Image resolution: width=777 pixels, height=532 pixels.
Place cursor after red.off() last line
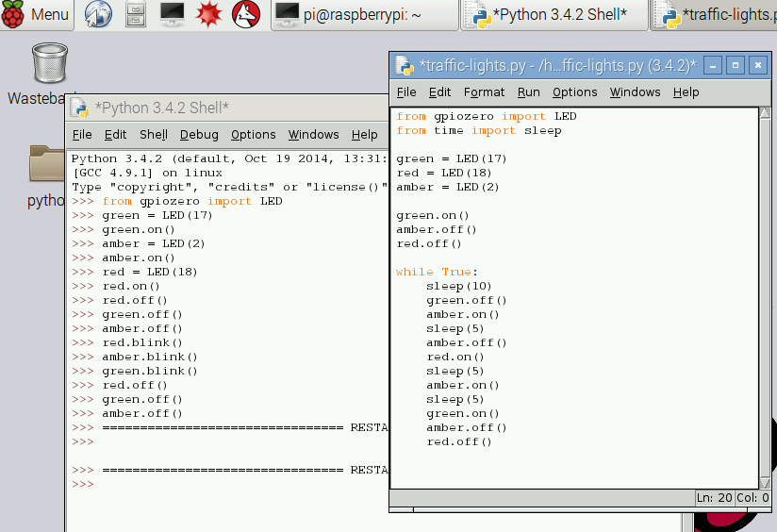click(x=494, y=441)
